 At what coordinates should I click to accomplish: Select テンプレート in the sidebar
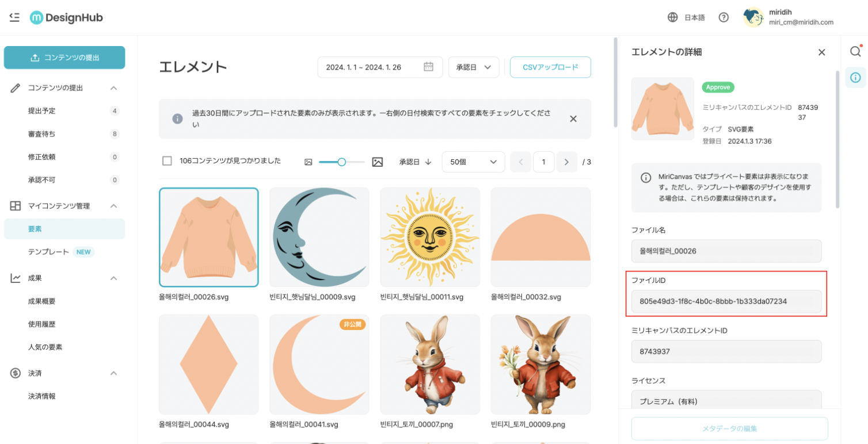pos(48,252)
